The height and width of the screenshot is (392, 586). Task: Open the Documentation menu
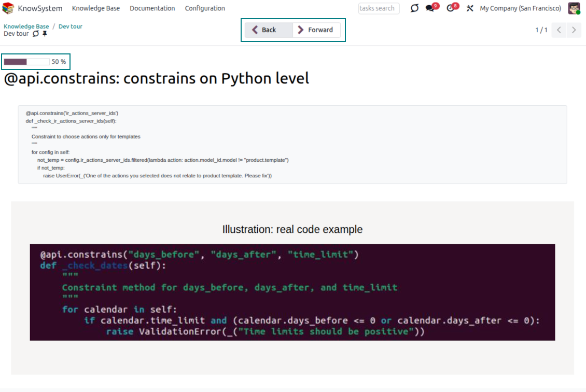pyautogui.click(x=152, y=8)
